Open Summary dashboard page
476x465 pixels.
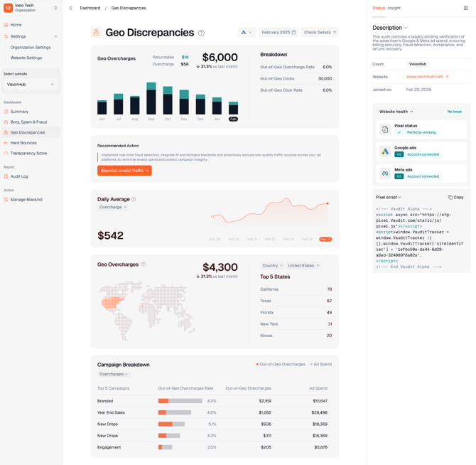[19, 112]
